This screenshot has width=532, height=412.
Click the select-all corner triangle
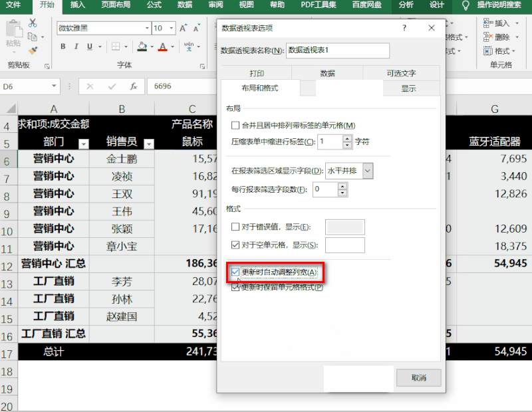[11, 108]
